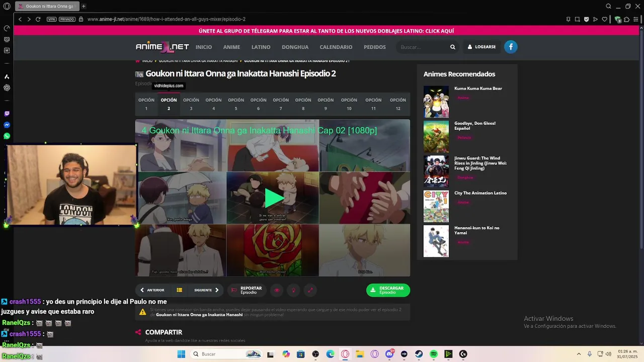
Task: Open WhatsApp in the sidebar
Action: 7,136
